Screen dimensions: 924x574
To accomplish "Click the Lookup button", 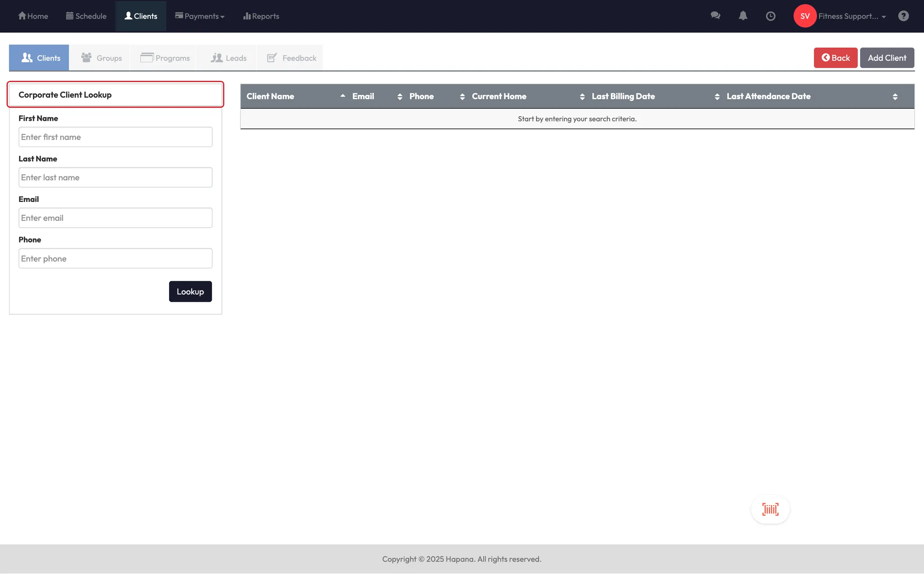I will tap(190, 291).
